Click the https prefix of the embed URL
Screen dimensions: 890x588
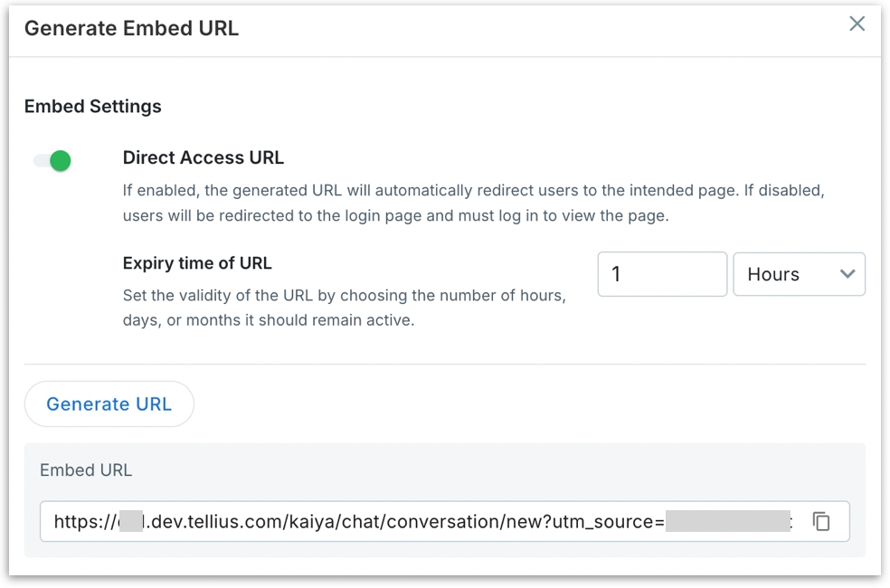[81, 522]
